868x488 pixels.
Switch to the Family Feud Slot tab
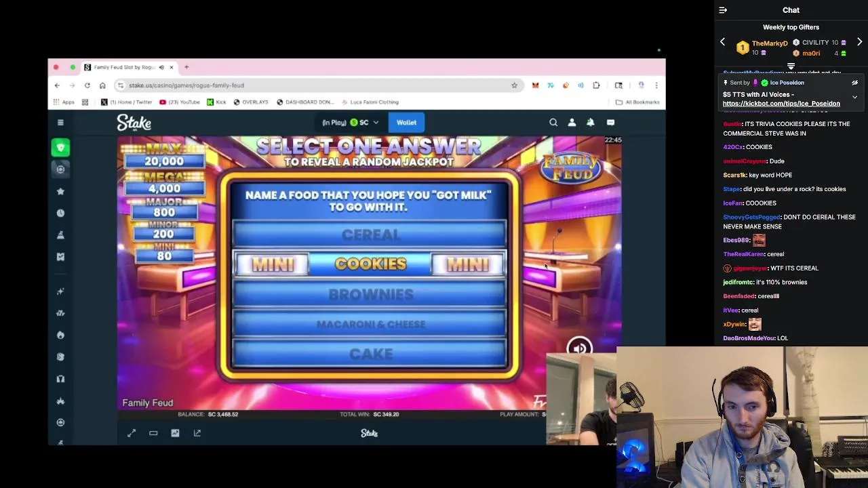pyautogui.click(x=127, y=67)
